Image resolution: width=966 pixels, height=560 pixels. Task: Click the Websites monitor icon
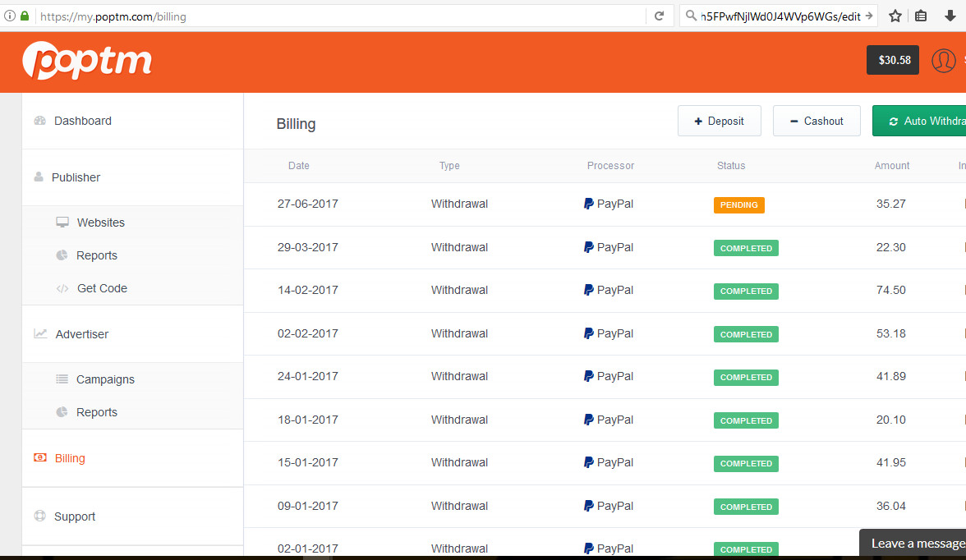tap(62, 223)
